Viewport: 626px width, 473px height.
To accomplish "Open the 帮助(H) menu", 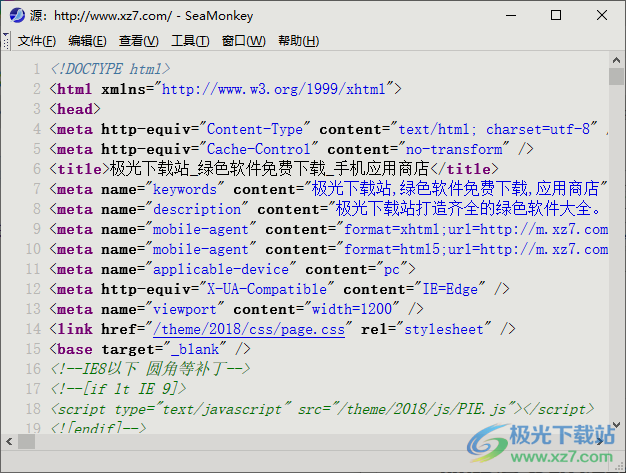I will point(298,41).
